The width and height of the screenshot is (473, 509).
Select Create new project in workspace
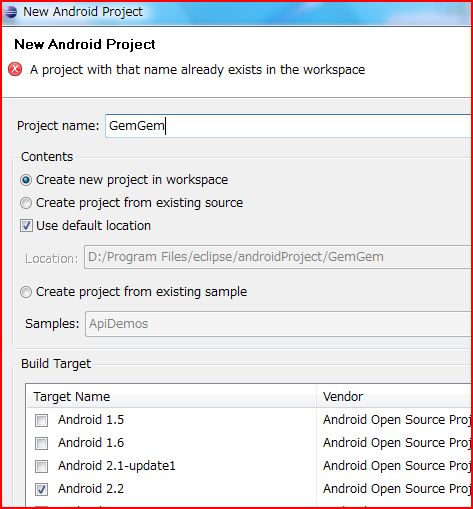(26, 180)
